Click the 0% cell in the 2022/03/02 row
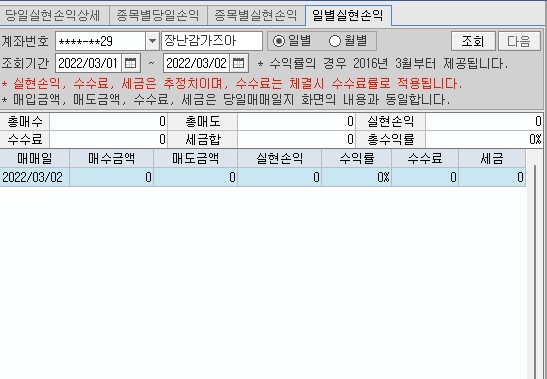This screenshot has width=547, height=379. click(x=357, y=177)
